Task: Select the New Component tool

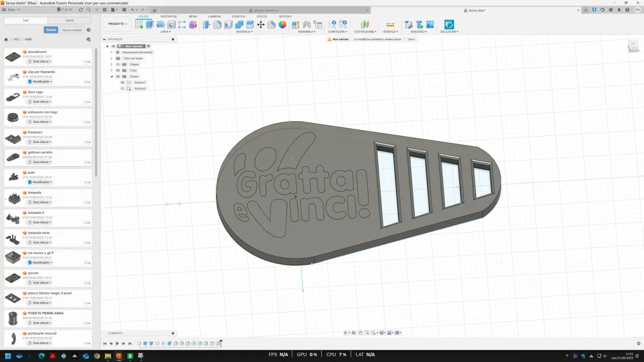Action: [296, 24]
